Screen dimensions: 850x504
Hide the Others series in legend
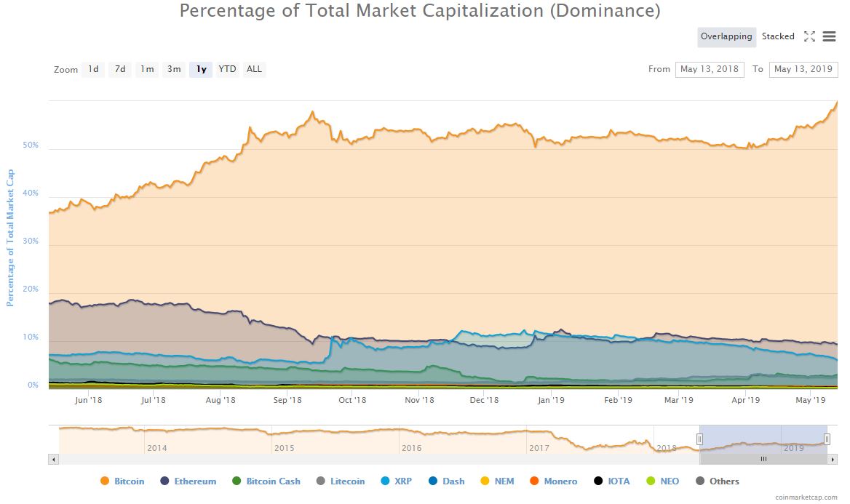718,481
